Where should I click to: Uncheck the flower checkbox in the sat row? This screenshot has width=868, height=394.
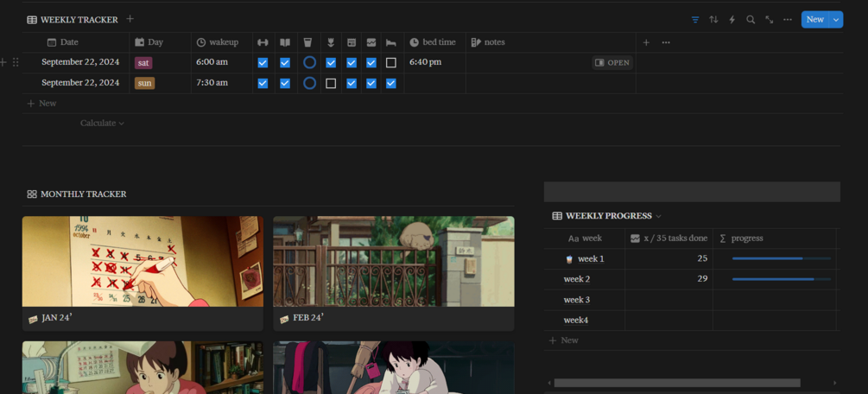(x=331, y=62)
